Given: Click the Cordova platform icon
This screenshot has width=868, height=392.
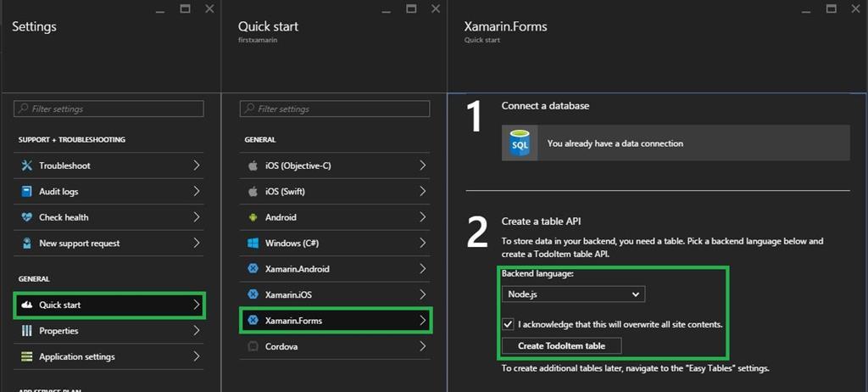Looking at the screenshot, I should coord(253,346).
